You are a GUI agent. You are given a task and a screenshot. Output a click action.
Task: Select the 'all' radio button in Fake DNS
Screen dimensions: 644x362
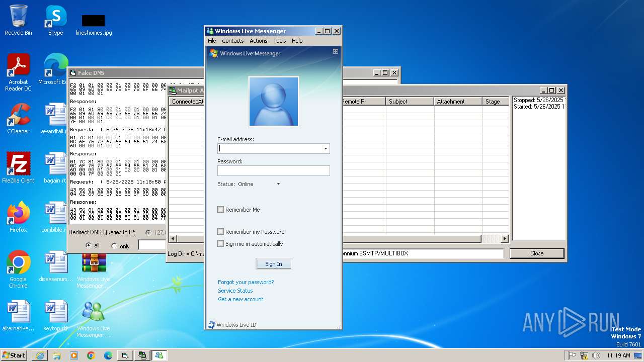(x=89, y=245)
